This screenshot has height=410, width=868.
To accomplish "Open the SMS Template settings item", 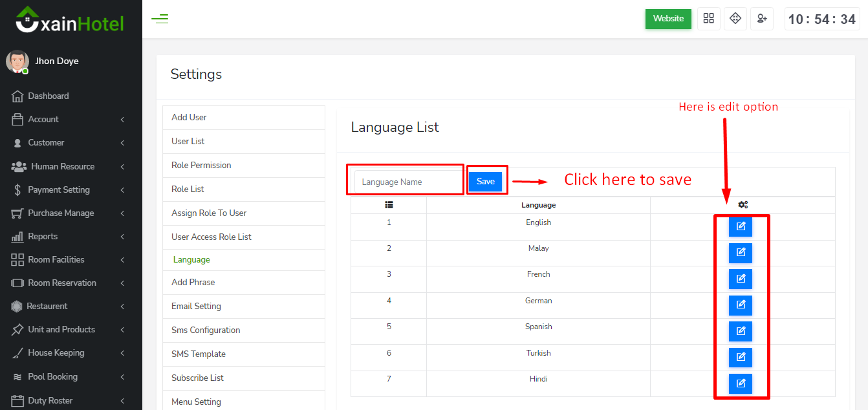I will pos(199,354).
